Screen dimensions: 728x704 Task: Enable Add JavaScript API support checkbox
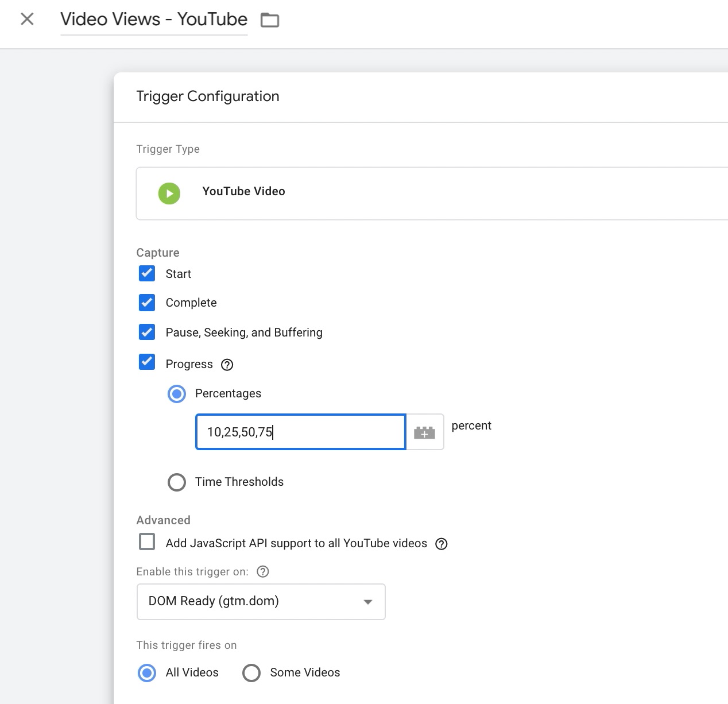(147, 541)
